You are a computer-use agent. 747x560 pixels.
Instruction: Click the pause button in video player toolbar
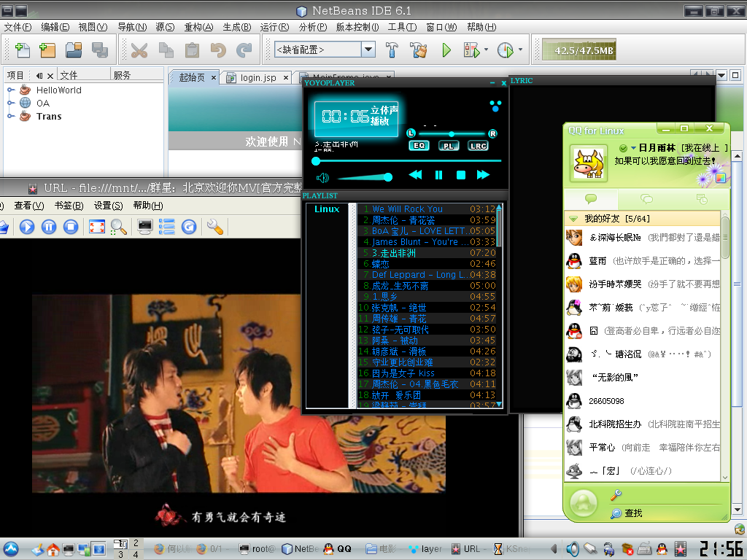pos(49,227)
